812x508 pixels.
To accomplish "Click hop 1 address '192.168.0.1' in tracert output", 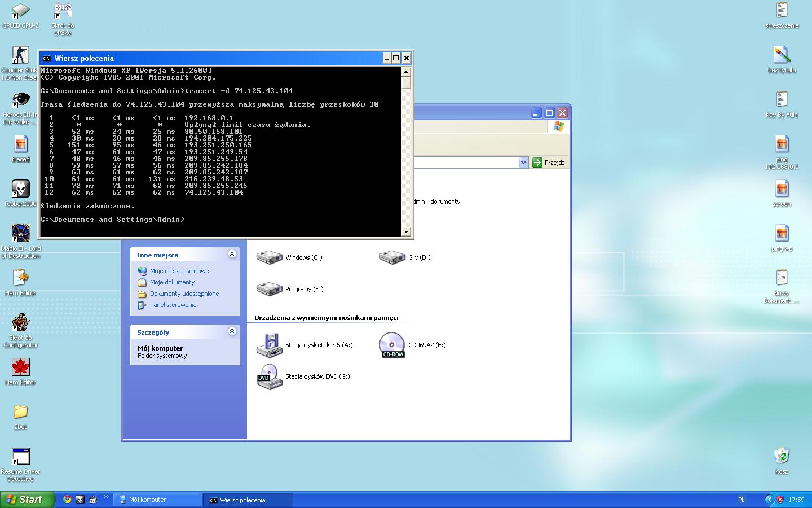I will (x=209, y=118).
